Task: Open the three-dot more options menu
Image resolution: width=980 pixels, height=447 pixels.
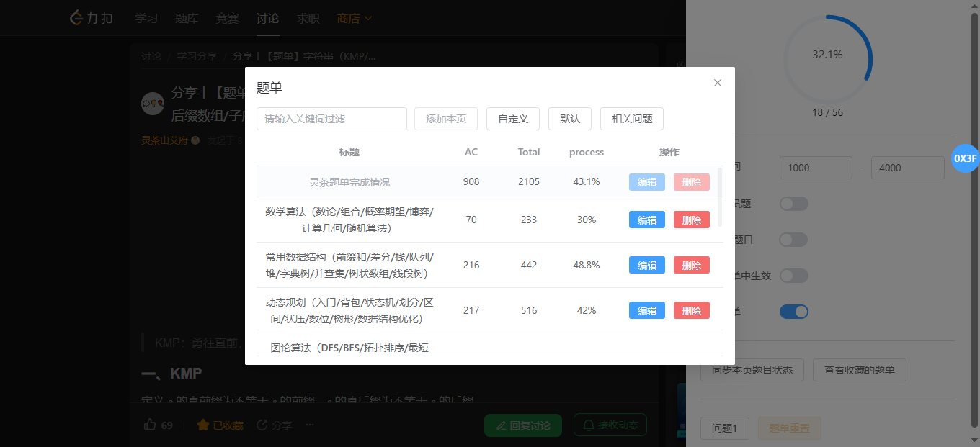Action: click(310, 425)
